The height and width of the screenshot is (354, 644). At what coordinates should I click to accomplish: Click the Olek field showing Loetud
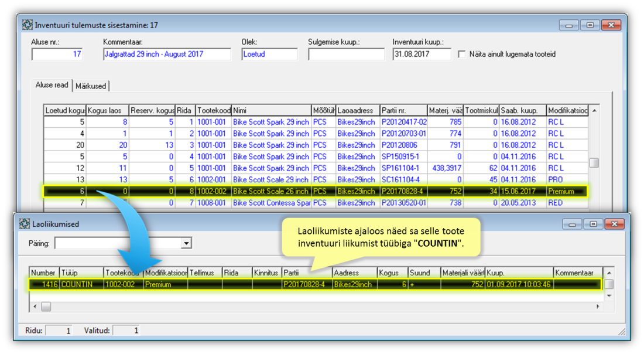tap(269, 55)
